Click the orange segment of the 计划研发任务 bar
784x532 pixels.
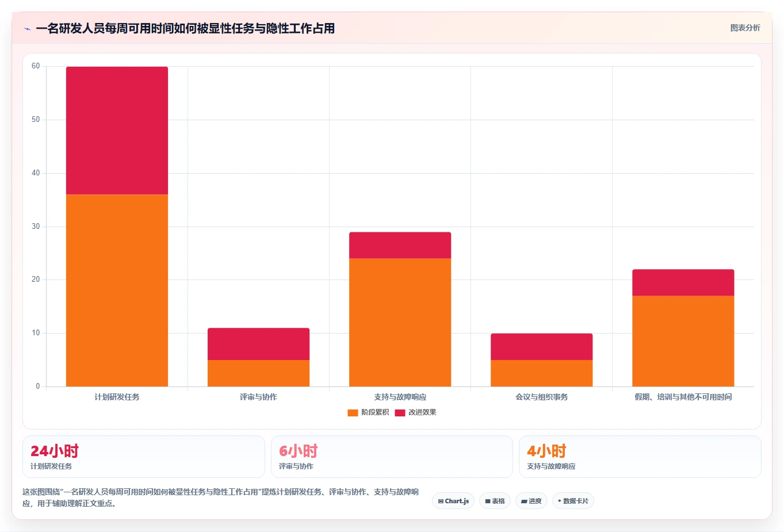point(117,290)
